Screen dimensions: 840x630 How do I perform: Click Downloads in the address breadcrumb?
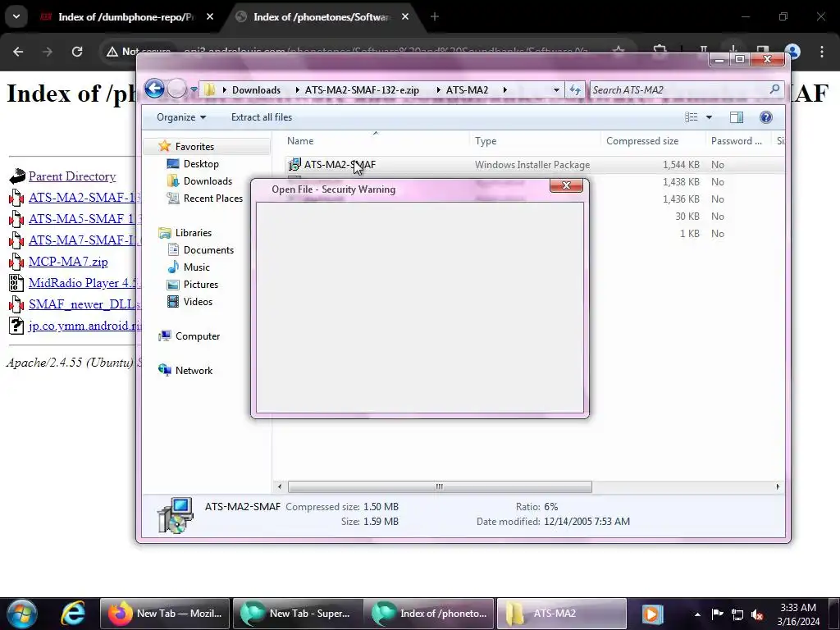pyautogui.click(x=256, y=90)
